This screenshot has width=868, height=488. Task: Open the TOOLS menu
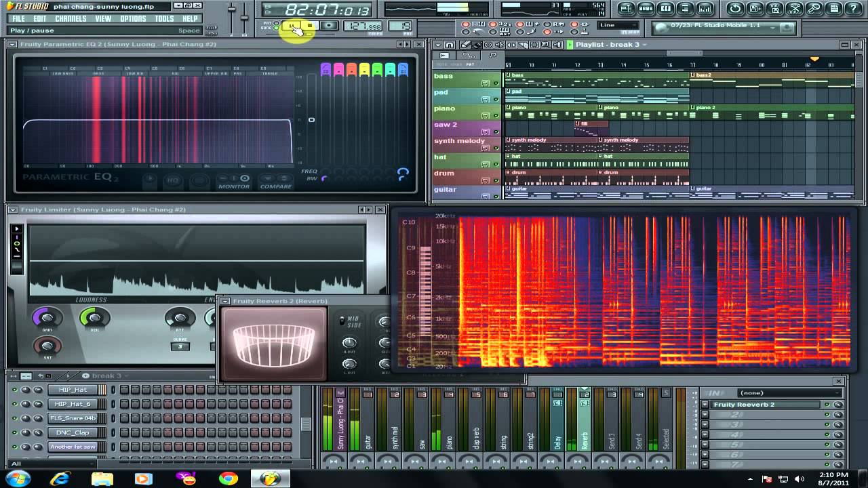coord(165,18)
